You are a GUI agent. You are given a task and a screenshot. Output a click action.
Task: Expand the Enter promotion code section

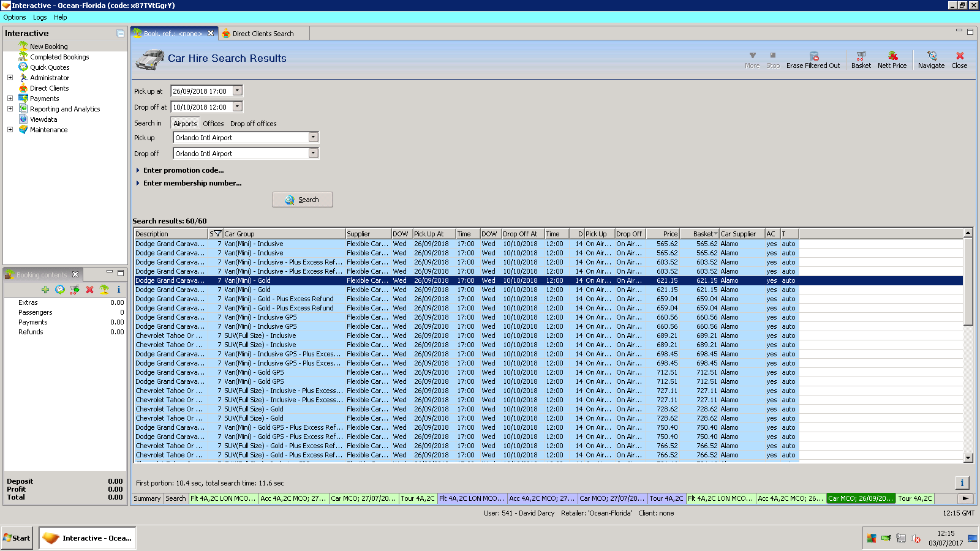(x=183, y=170)
